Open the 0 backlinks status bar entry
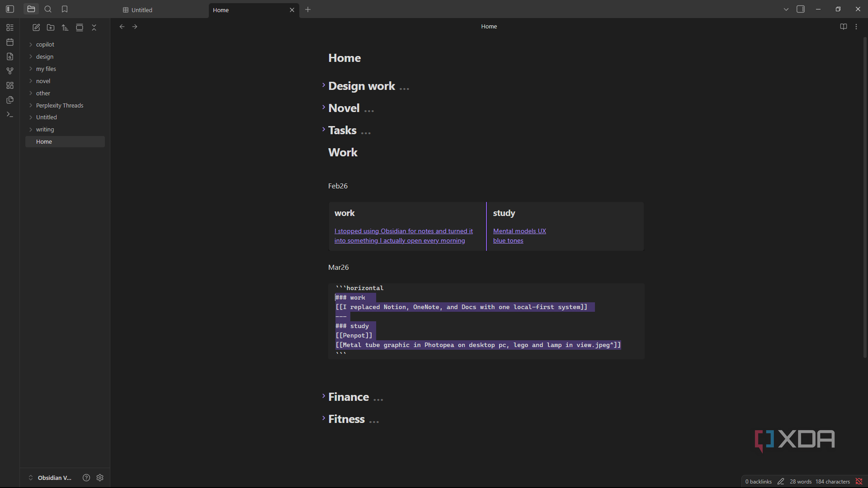The width and height of the screenshot is (868, 488). [x=758, y=481]
